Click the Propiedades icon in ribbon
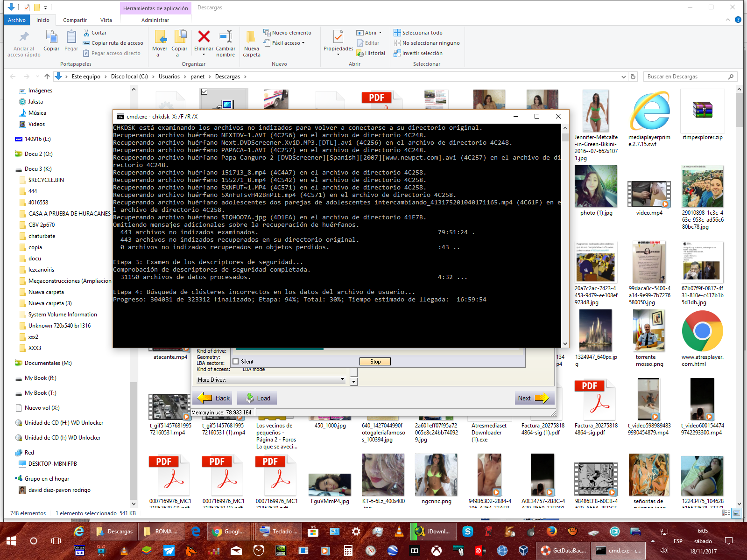 click(x=338, y=37)
